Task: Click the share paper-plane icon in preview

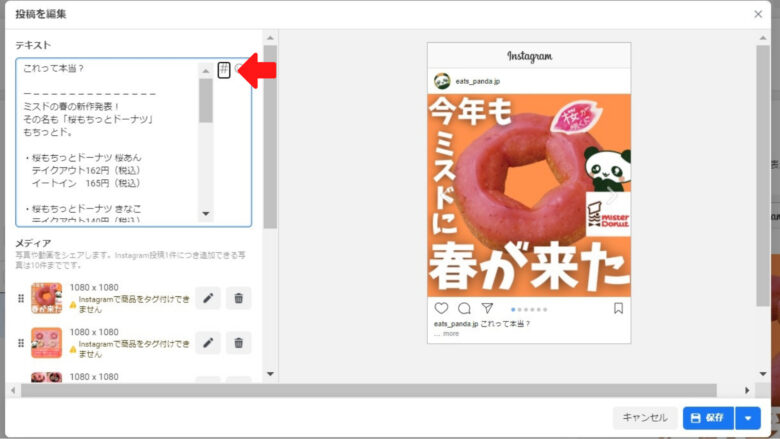Action: 487,308
